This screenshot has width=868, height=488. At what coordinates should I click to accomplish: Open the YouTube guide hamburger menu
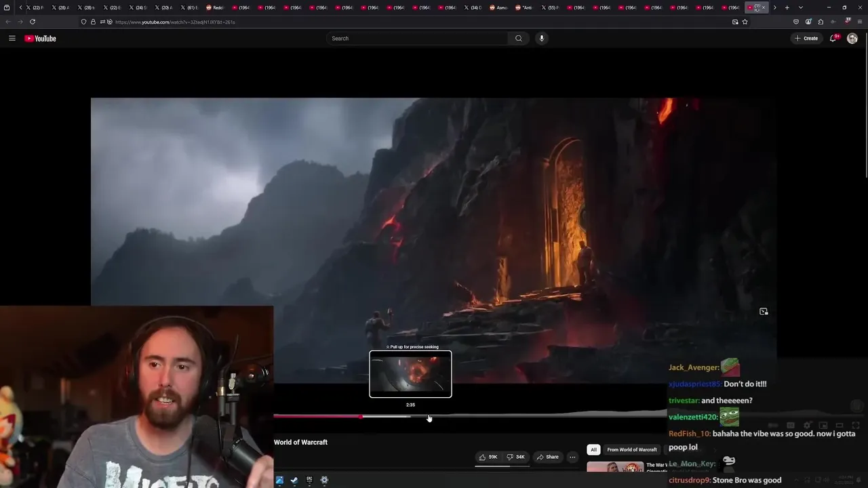pyautogui.click(x=12, y=39)
